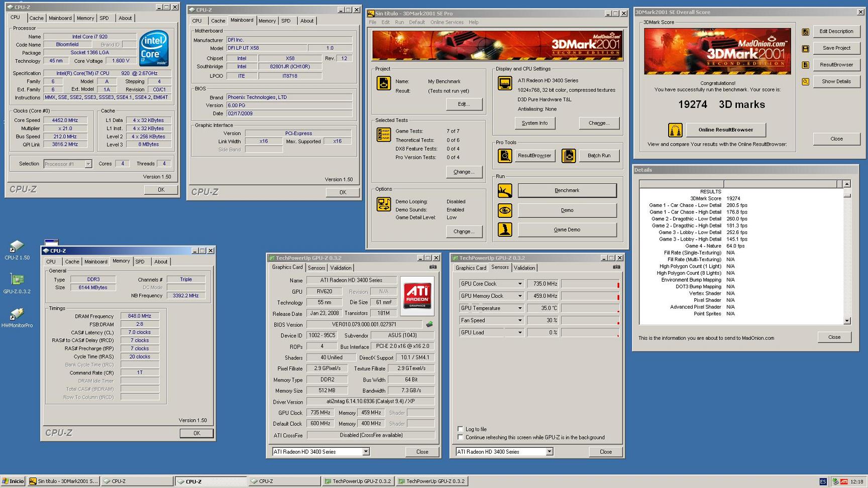This screenshot has width=868, height=488.
Task: Click the BIOS save chip icon in GPU-Z
Action: pos(429,324)
